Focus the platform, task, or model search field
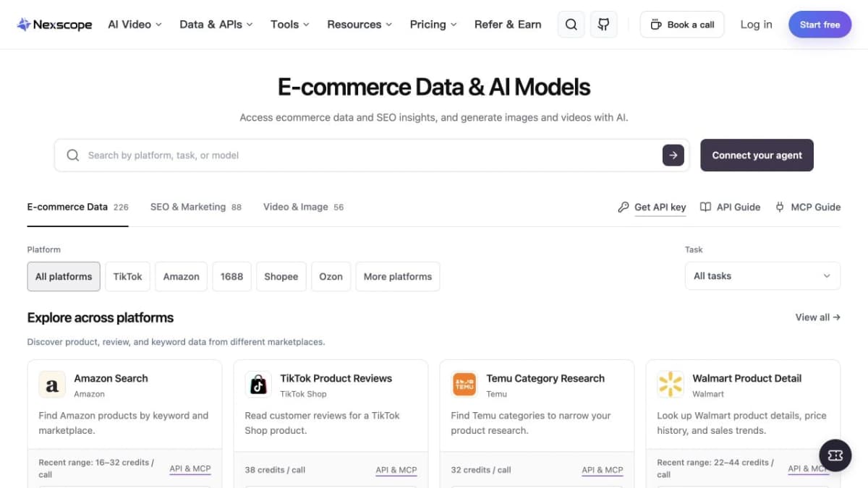Viewport: 868px width, 488px height. [372, 155]
